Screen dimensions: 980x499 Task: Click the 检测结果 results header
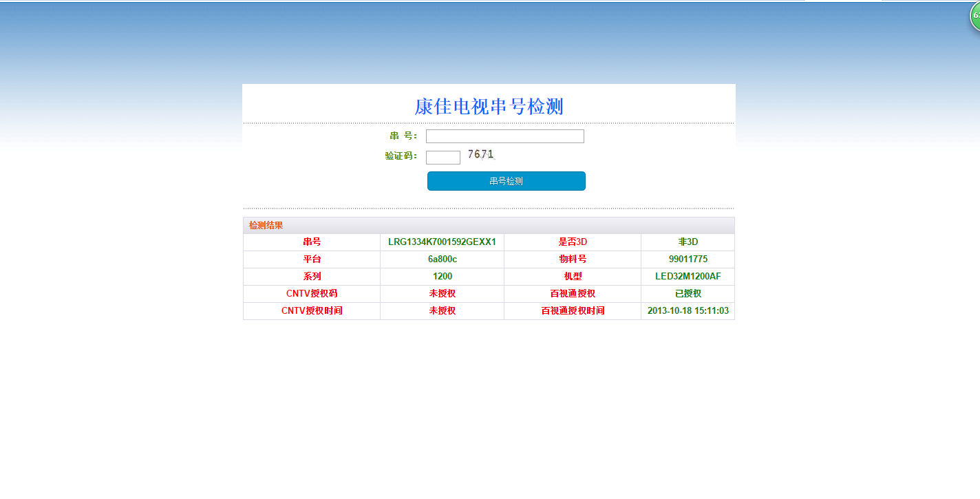pos(489,226)
